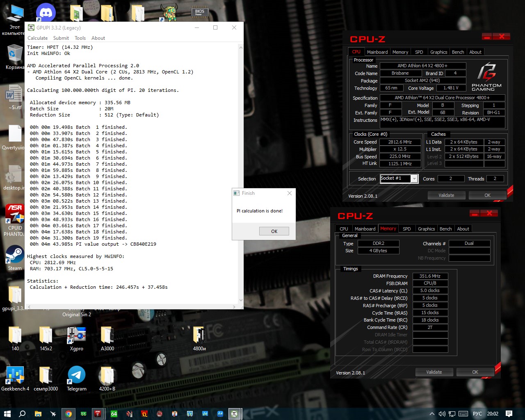525x420 pixels.
Task: Click the Code Name value Brisbane
Action: click(400, 73)
